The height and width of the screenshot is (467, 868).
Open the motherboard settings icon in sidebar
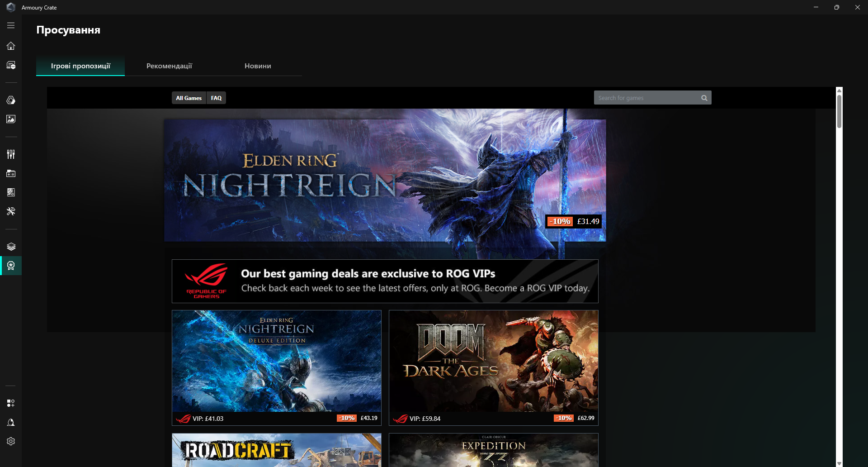pos(11,192)
